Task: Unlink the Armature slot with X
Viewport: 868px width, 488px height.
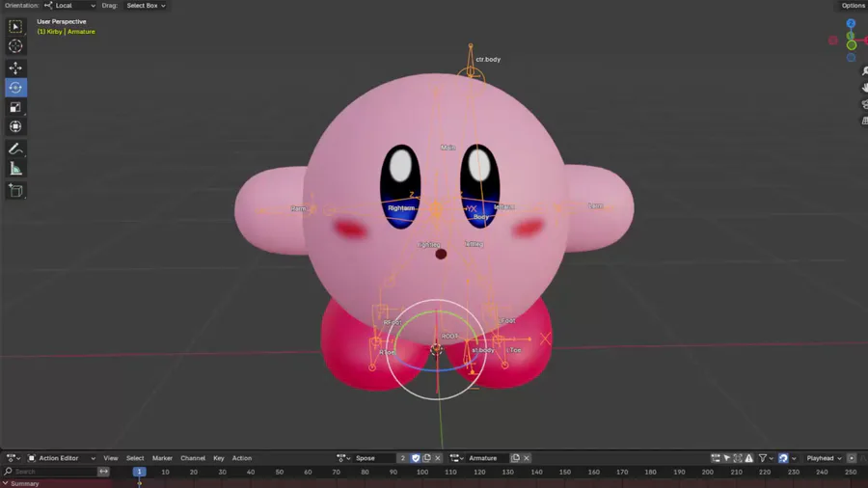Action: click(x=527, y=458)
